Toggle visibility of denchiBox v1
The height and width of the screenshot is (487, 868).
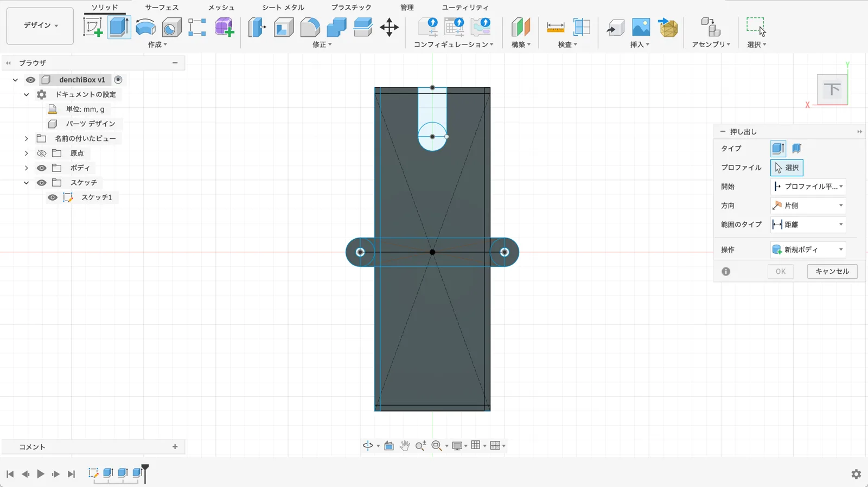(x=30, y=80)
